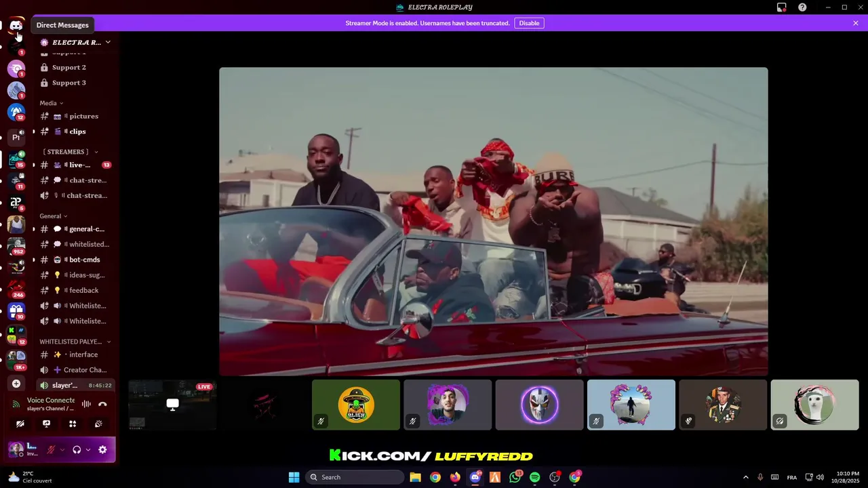Open voice connection signal details icon
Screen dimensions: 868x488
coord(16,404)
